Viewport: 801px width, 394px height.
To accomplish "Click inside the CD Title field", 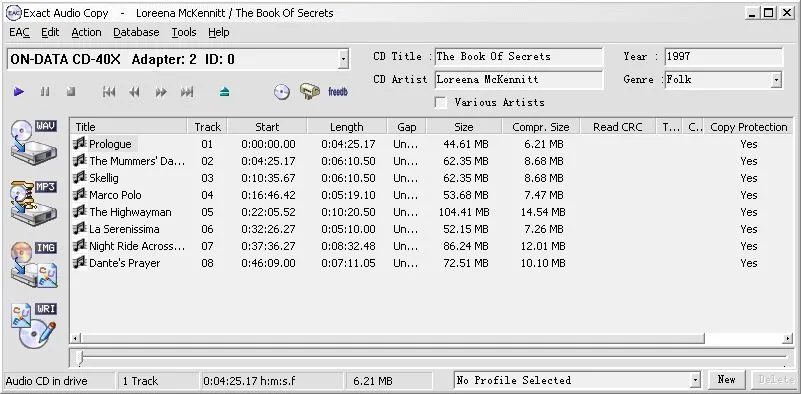I will click(518, 57).
